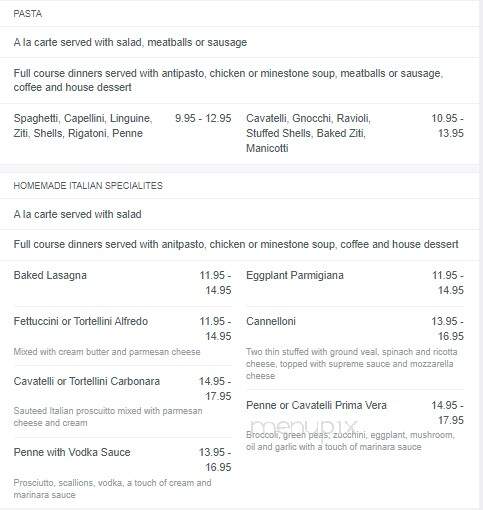This screenshot has height=510, width=483.
Task: Select Eggplant Parmigiana dish
Action: [295, 275]
